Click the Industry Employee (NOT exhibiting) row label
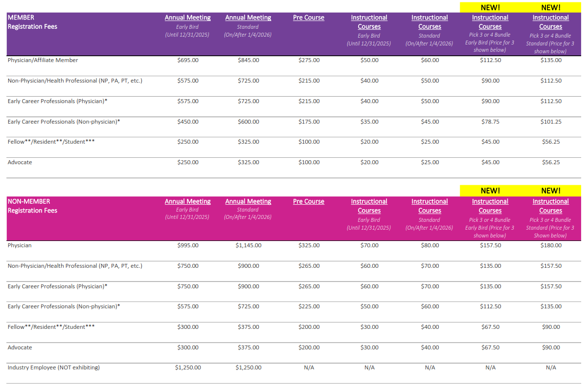The image size is (588, 387). (53, 367)
